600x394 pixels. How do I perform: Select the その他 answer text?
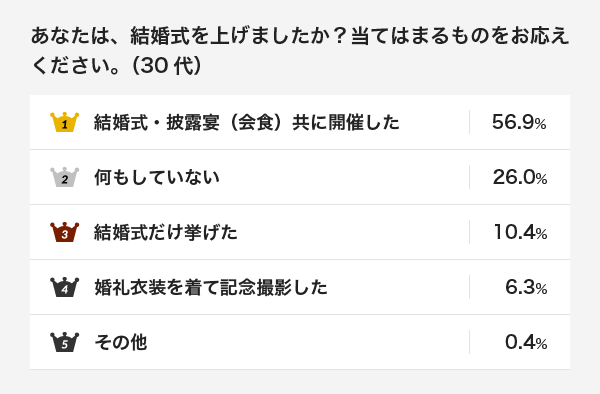click(121, 342)
